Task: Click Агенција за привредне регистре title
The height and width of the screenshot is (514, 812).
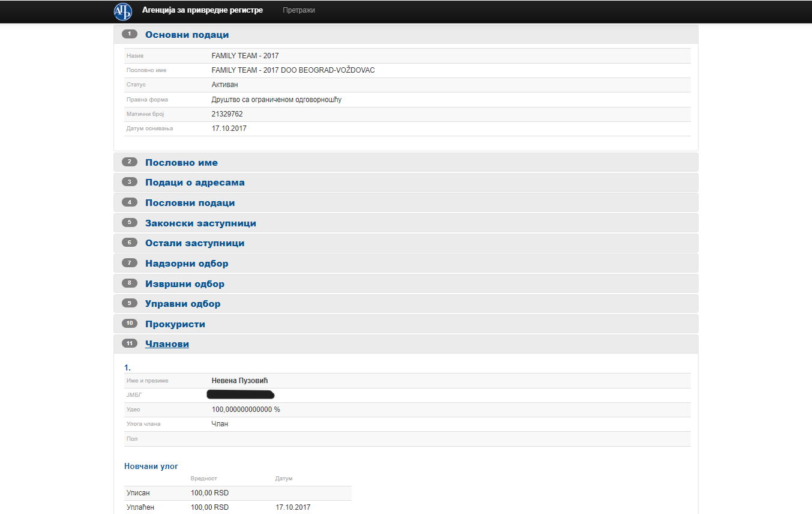Action: pos(202,10)
